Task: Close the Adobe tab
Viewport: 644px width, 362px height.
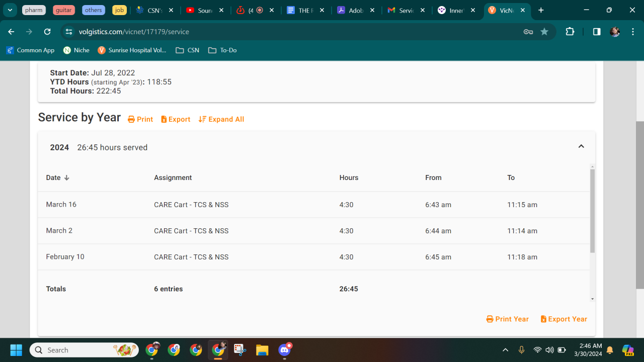Action: (x=372, y=10)
